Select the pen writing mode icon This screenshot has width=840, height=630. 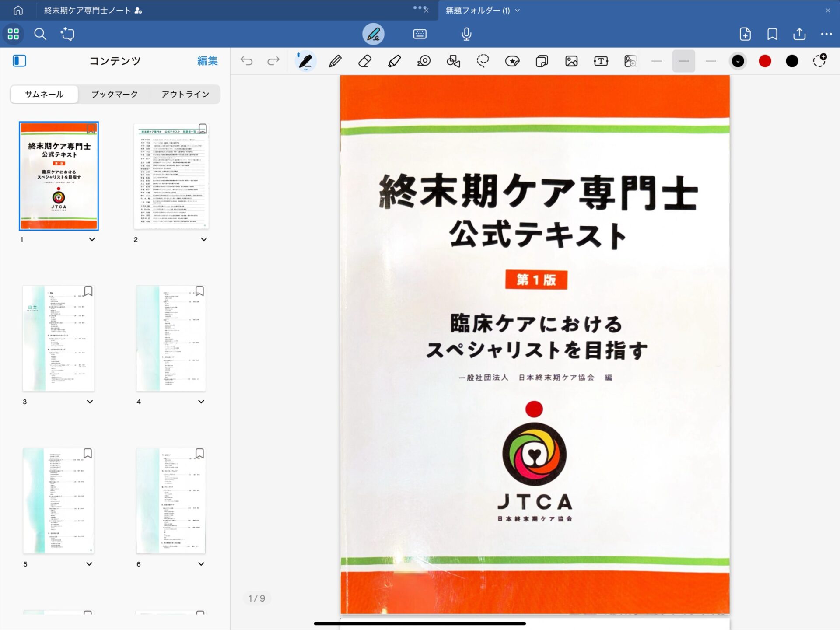tap(373, 34)
